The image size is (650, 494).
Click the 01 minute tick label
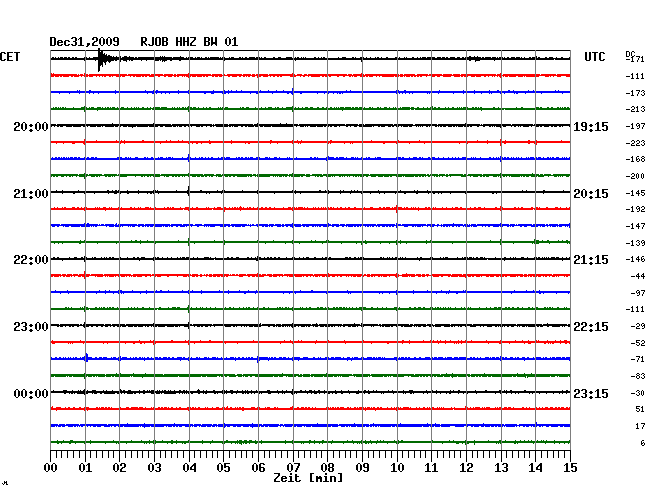(x=85, y=467)
